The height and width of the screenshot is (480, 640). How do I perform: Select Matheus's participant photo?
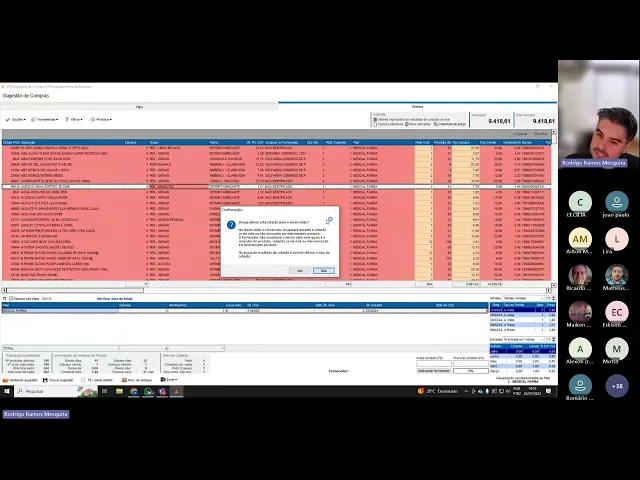[617, 276]
